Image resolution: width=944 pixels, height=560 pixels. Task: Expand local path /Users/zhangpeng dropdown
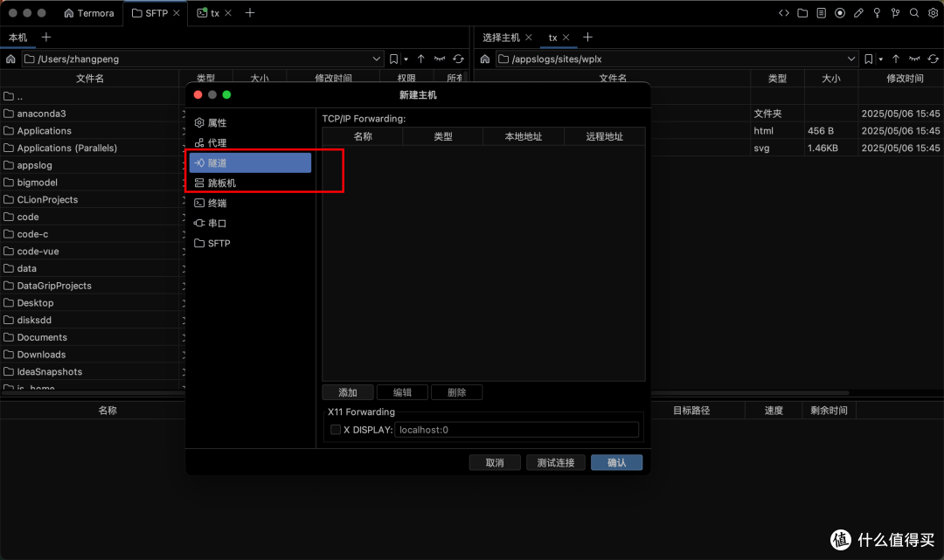pos(376,59)
